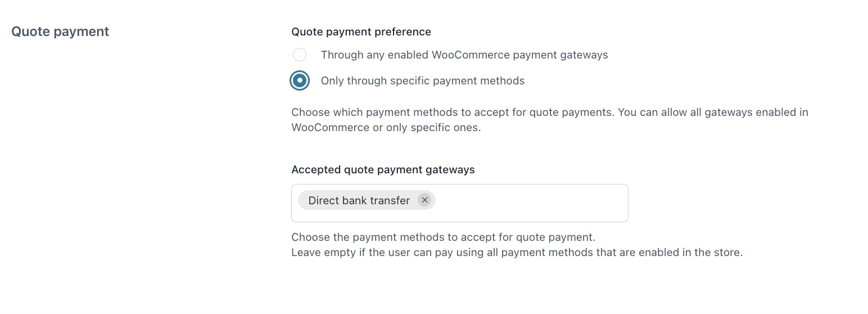Click below the tag inside the gateways box
Viewport: 868px width, 314px height.
pyautogui.click(x=394, y=216)
